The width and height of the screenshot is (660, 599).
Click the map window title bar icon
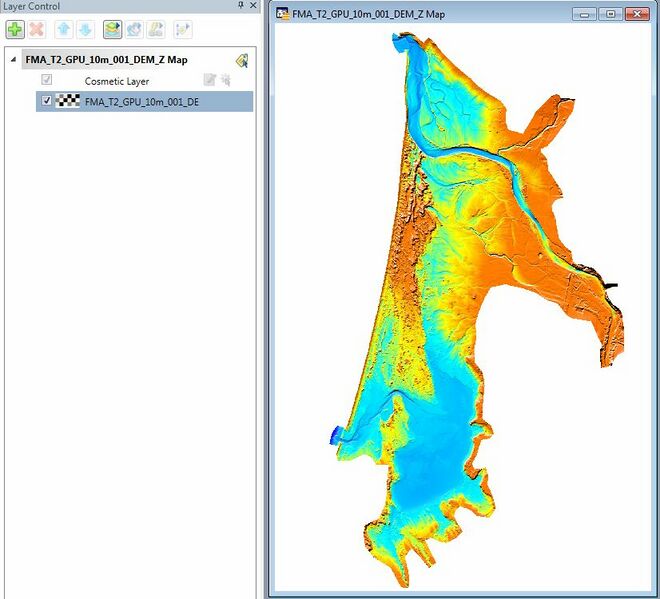(x=282, y=14)
